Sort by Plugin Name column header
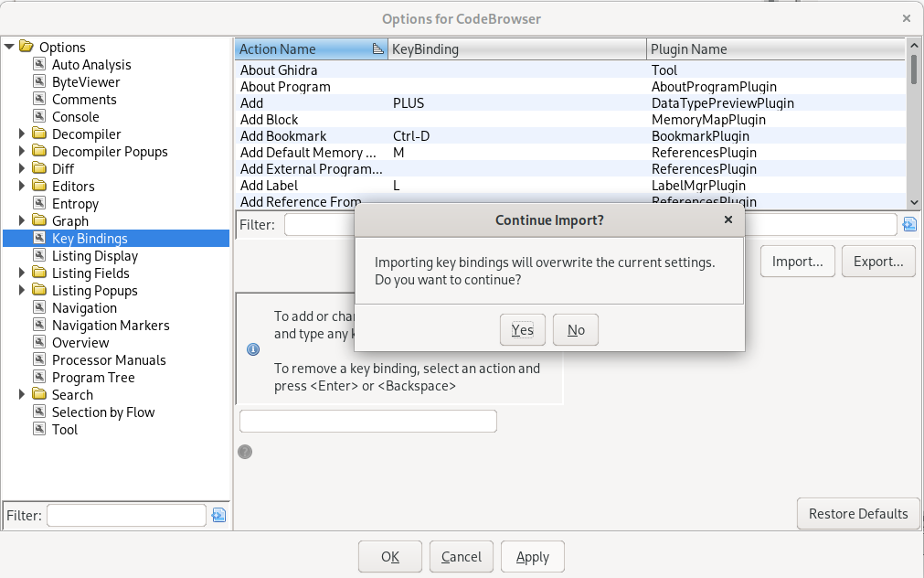 pyautogui.click(x=776, y=49)
